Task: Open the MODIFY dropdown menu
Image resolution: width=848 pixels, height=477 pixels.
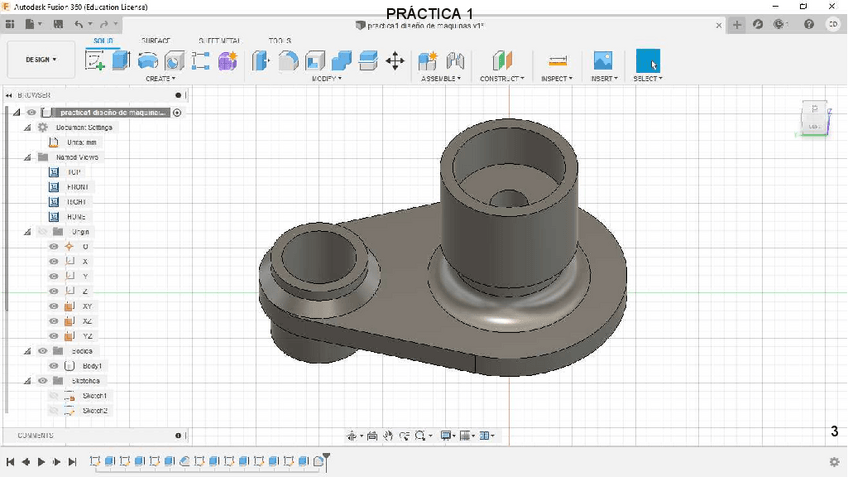Action: click(326, 78)
